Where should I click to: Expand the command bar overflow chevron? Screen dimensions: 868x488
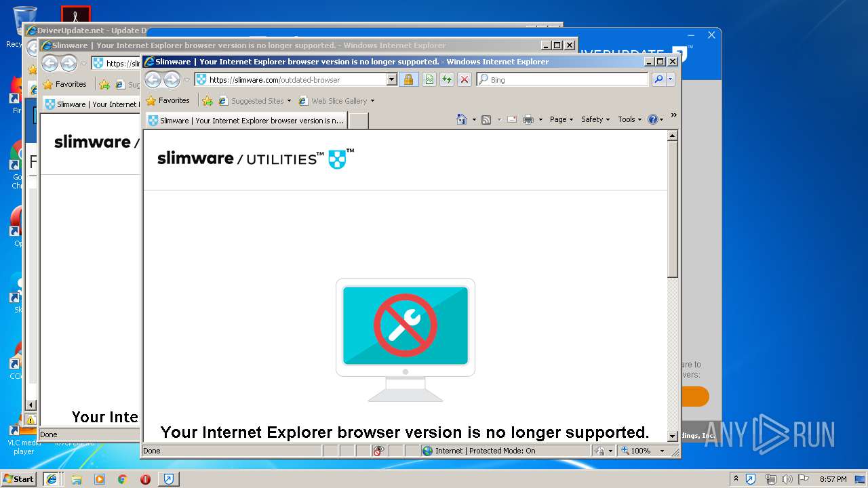(x=673, y=115)
